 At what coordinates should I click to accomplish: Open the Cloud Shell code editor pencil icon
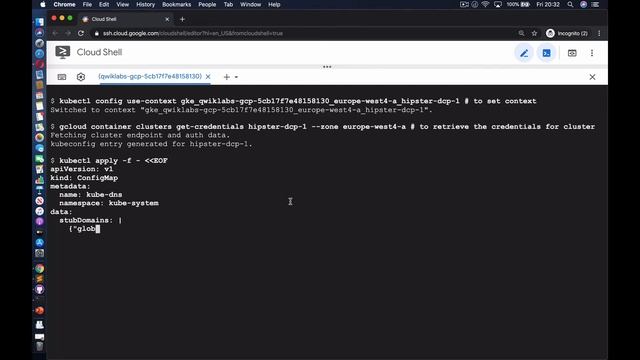point(524,53)
